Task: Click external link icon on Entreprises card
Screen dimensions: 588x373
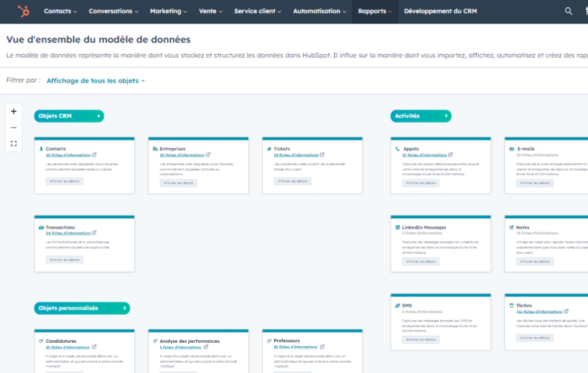Action: (208, 155)
